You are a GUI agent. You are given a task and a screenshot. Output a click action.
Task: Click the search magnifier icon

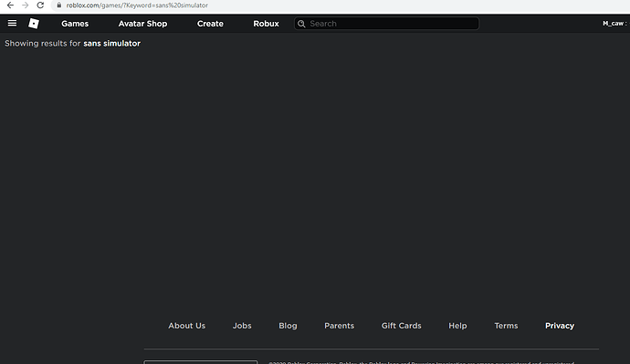[301, 24]
